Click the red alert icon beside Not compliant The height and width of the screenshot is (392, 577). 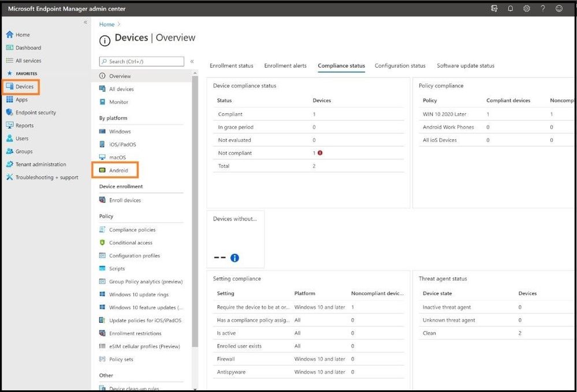(320, 152)
